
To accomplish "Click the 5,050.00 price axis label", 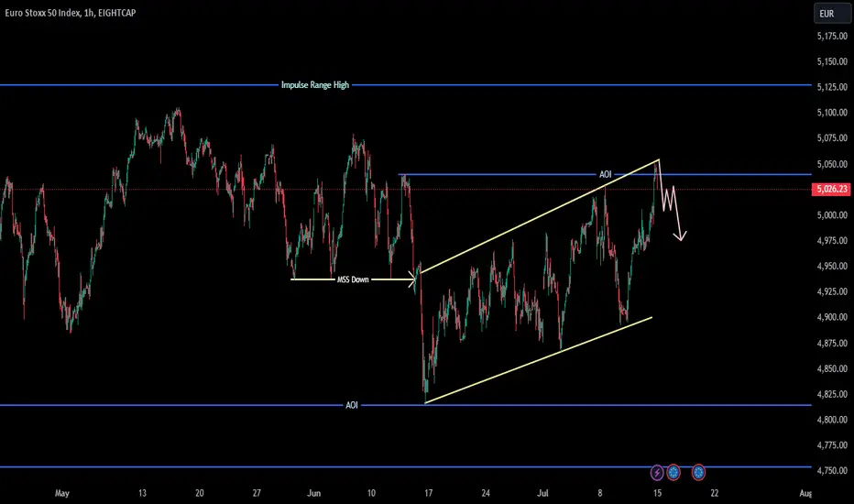I will 832,164.
